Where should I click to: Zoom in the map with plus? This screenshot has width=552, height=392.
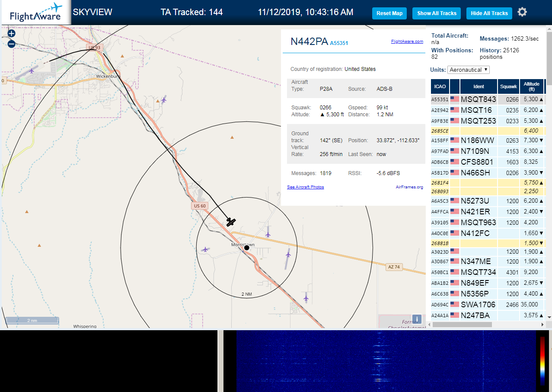coord(12,33)
